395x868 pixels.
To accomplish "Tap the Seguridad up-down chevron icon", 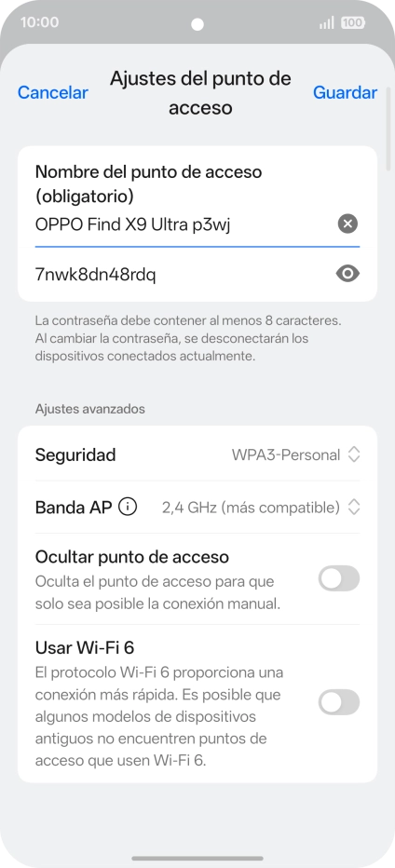I will (354, 455).
